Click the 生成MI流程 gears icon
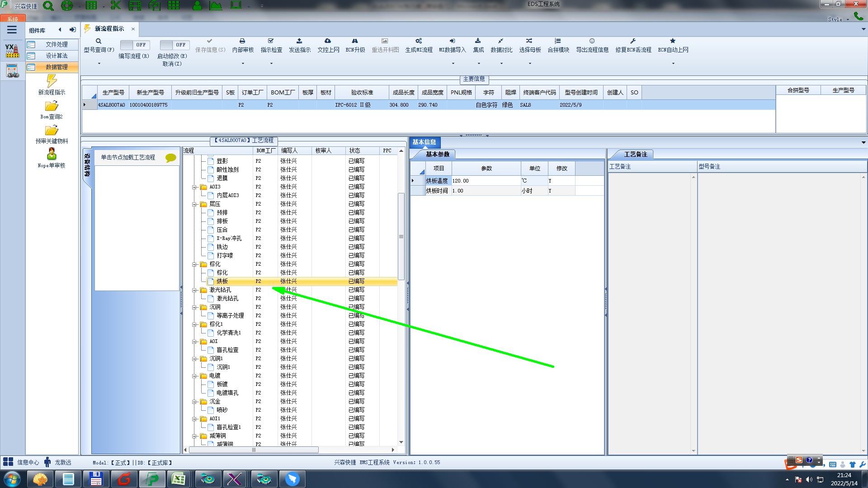 419,41
